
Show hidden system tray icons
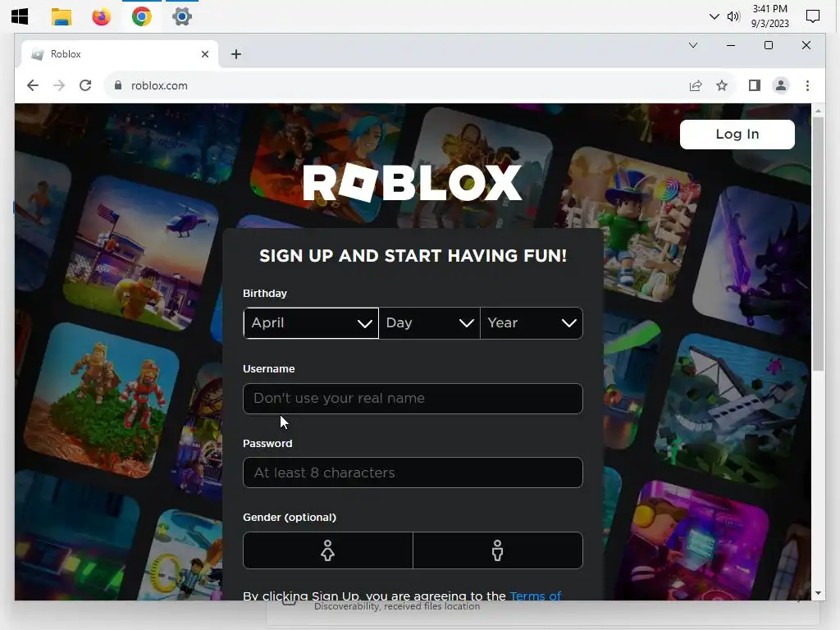click(714, 16)
